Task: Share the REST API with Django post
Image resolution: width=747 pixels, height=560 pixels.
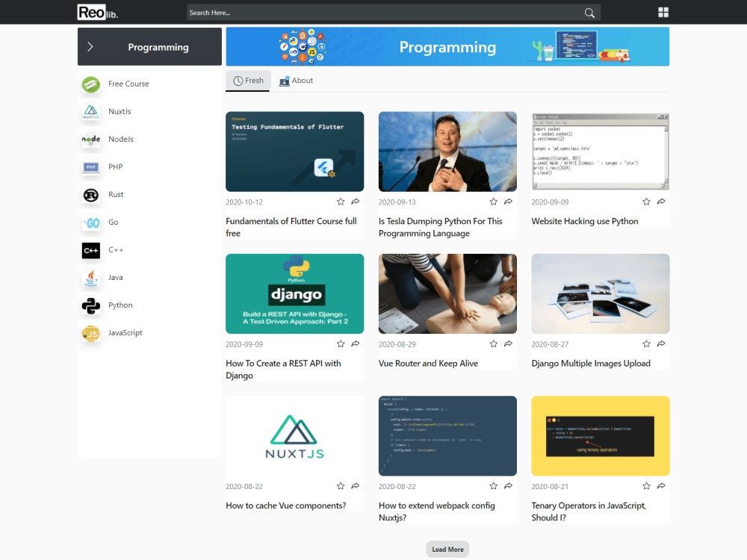Action: tap(356, 343)
